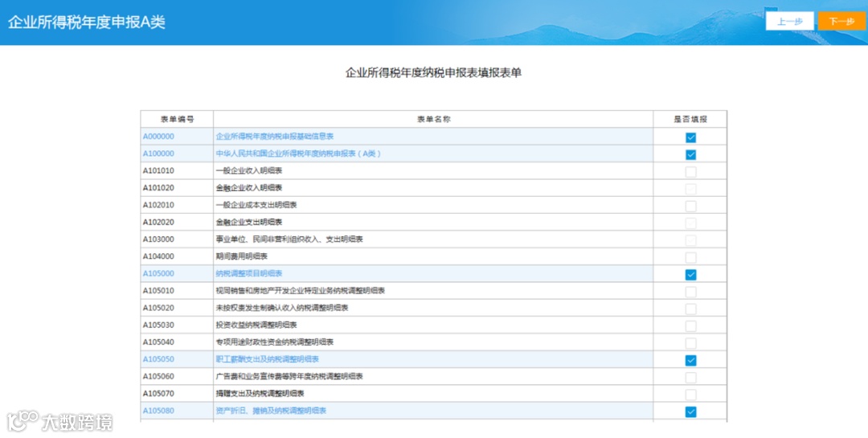Click the 金融企业收入明细表 name

[249, 188]
